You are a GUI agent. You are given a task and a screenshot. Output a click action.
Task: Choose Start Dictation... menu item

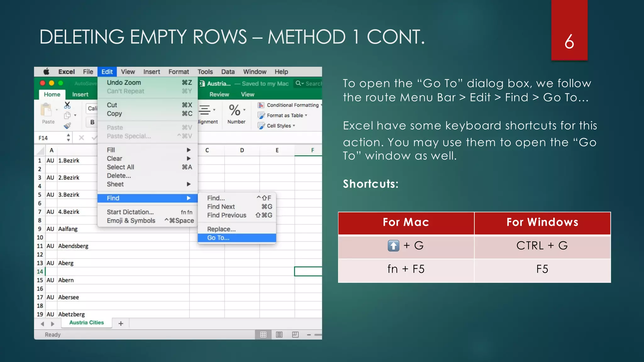[x=147, y=212]
